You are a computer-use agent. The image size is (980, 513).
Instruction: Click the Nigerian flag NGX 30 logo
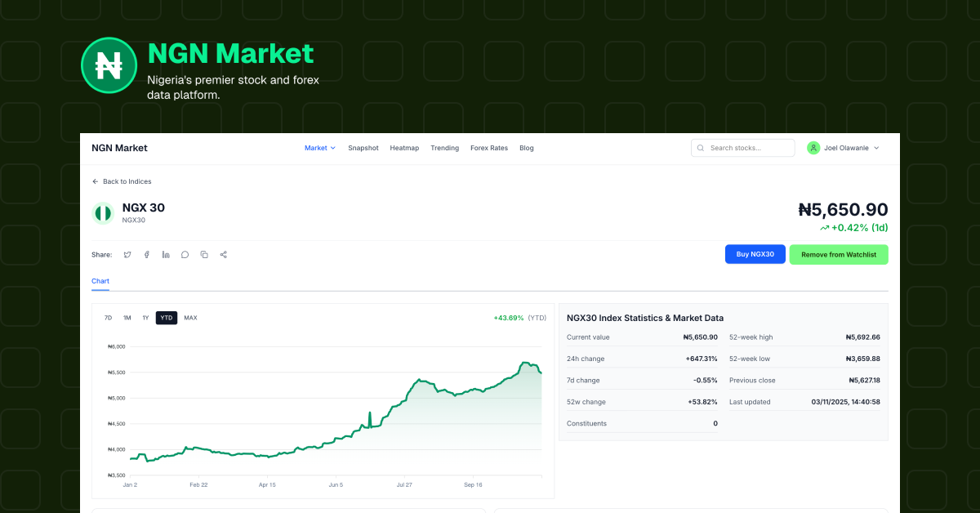click(103, 213)
